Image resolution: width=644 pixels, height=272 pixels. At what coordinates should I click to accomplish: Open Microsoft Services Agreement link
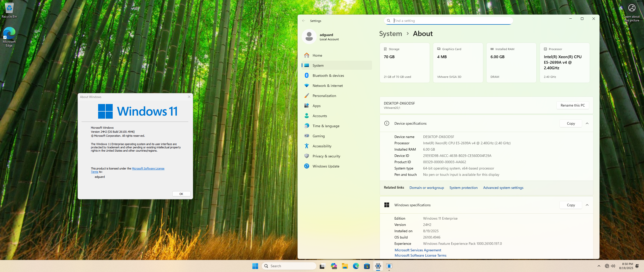coord(418,250)
